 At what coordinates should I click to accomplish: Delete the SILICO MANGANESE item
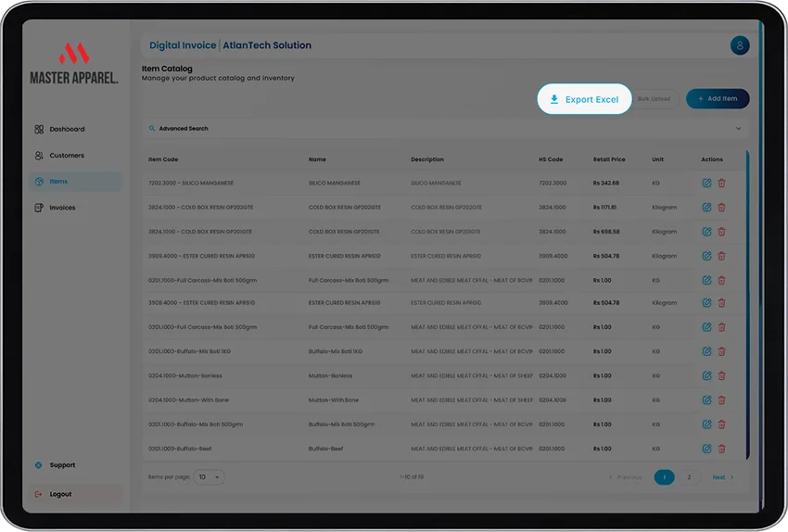click(x=721, y=183)
